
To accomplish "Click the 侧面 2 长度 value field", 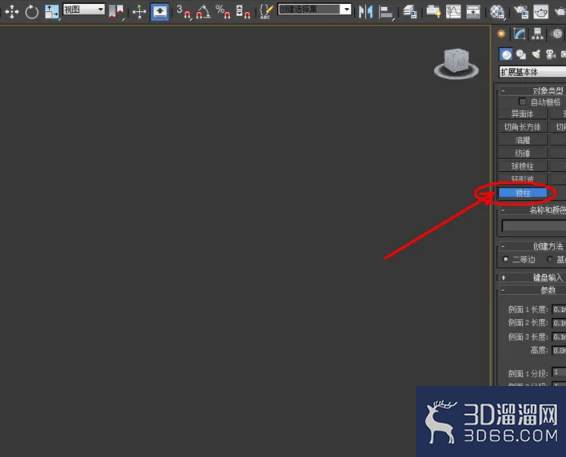I will tap(560, 323).
